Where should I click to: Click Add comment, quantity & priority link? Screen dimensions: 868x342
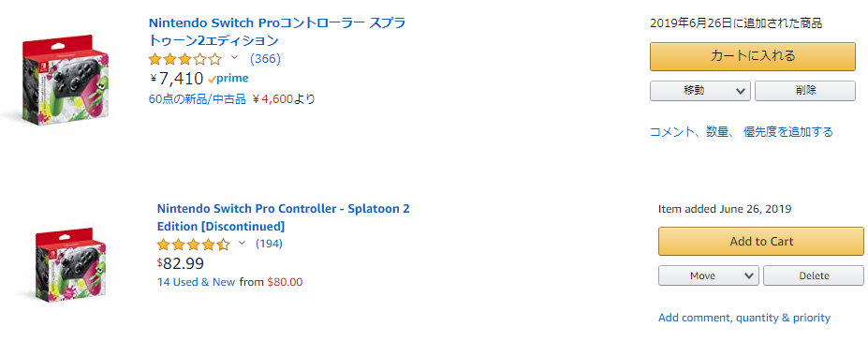click(x=744, y=318)
